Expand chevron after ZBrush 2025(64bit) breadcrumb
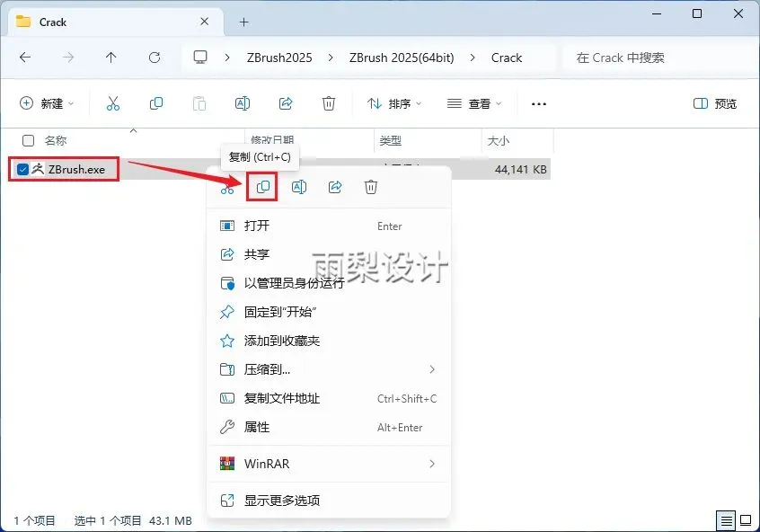The image size is (760, 532). pyautogui.click(x=473, y=58)
